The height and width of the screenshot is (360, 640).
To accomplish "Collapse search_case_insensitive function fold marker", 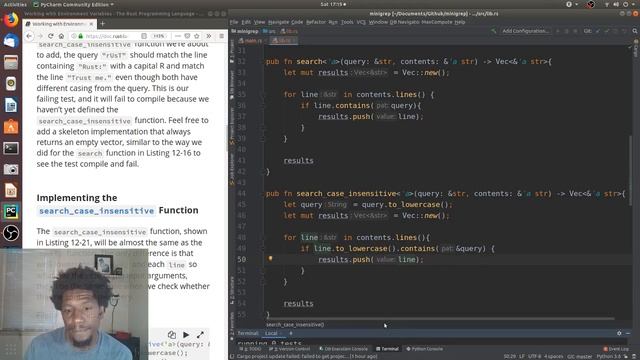I will coord(263,193).
